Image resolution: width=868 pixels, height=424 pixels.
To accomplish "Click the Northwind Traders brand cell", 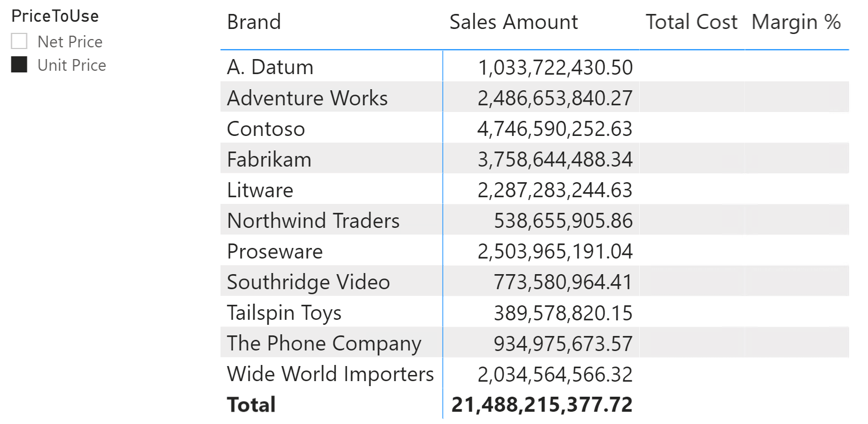I will point(313,221).
